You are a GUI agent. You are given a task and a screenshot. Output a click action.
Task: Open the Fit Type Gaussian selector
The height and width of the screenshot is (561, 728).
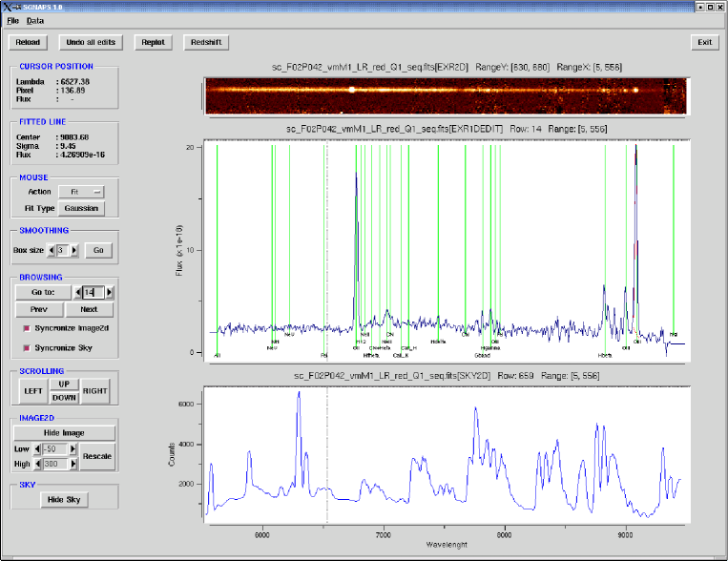80,208
